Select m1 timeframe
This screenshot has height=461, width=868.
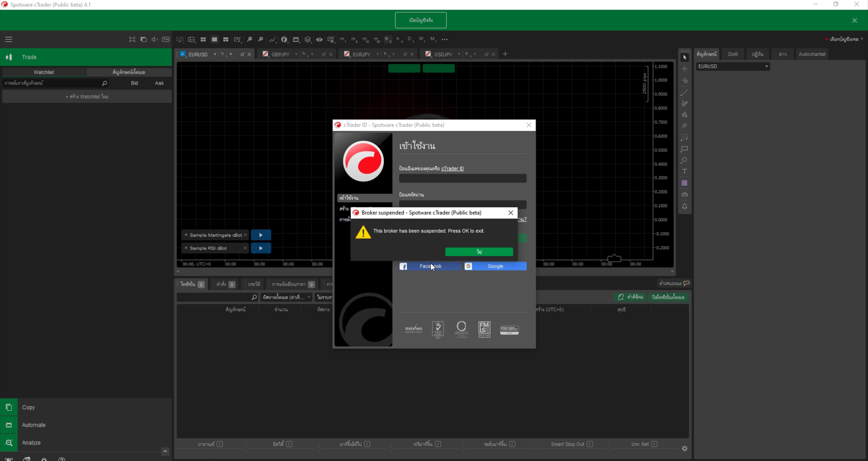(x=343, y=39)
